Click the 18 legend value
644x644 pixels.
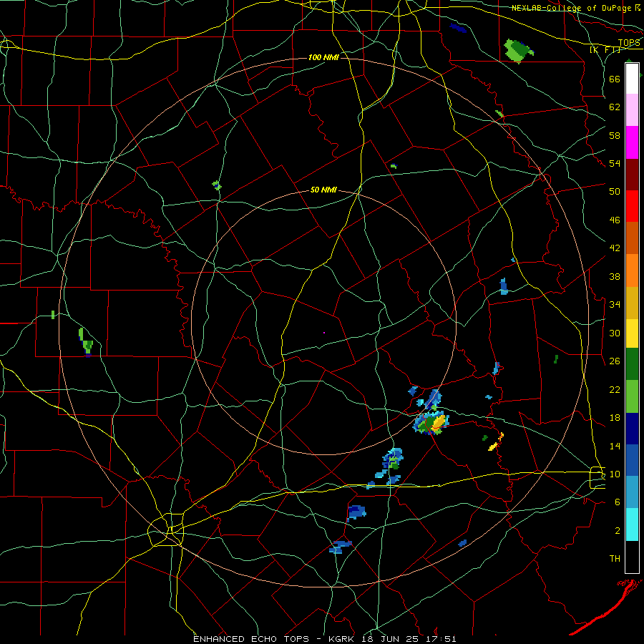(x=615, y=418)
